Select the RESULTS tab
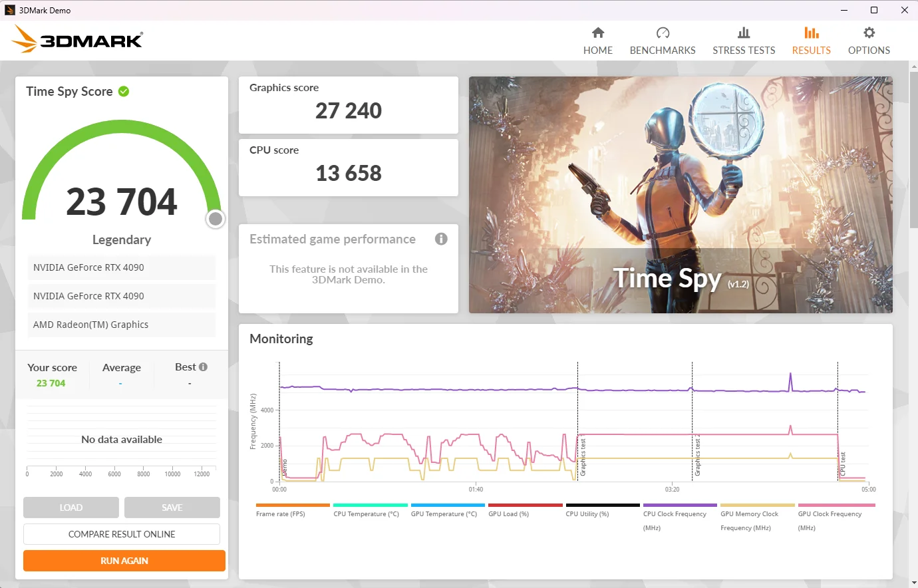Image resolution: width=918 pixels, height=588 pixels. point(811,41)
